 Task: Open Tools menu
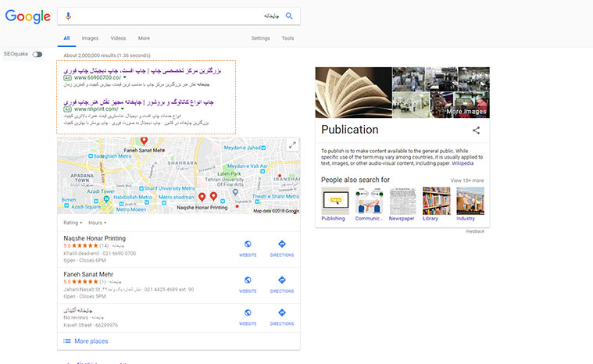pos(288,38)
